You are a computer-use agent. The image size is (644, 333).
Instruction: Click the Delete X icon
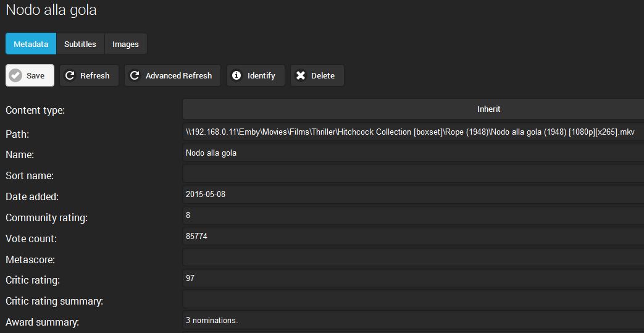(x=301, y=75)
